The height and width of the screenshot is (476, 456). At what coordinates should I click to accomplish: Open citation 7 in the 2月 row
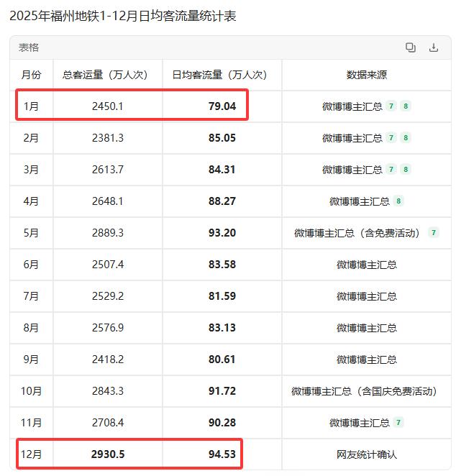coord(391,137)
